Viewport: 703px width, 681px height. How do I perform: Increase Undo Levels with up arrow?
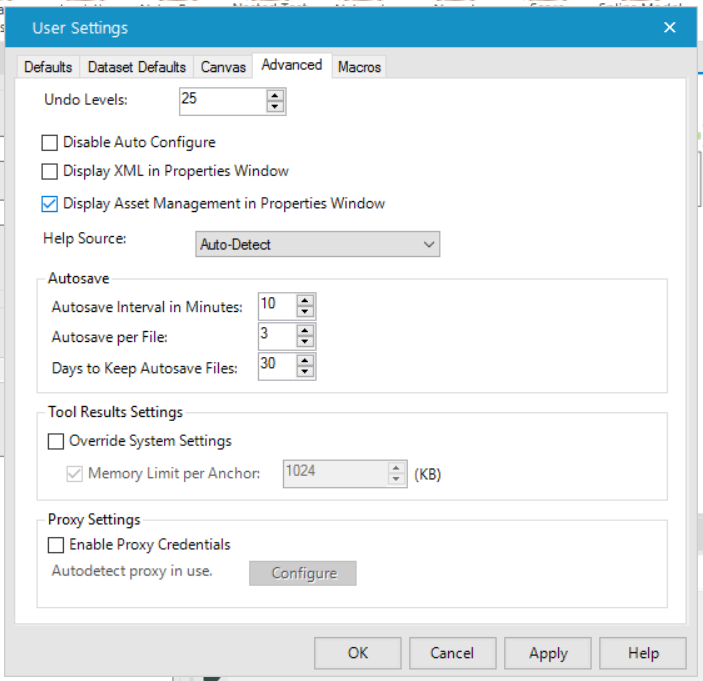(x=275, y=95)
